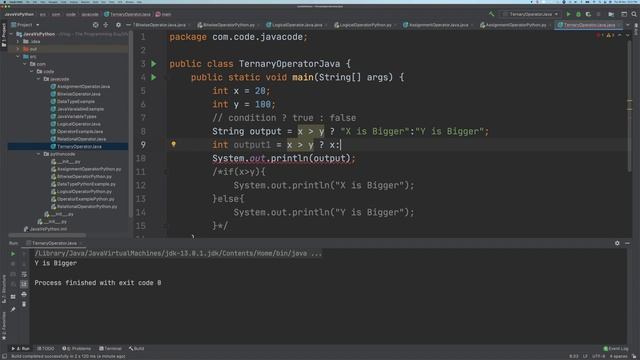
Task: Open the Build tool window
Action: 137,349
